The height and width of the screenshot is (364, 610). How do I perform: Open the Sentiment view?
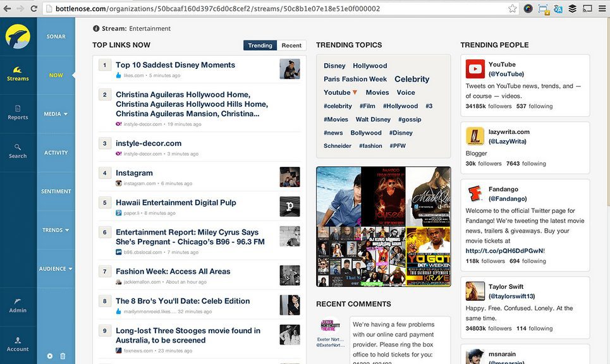[x=56, y=191]
